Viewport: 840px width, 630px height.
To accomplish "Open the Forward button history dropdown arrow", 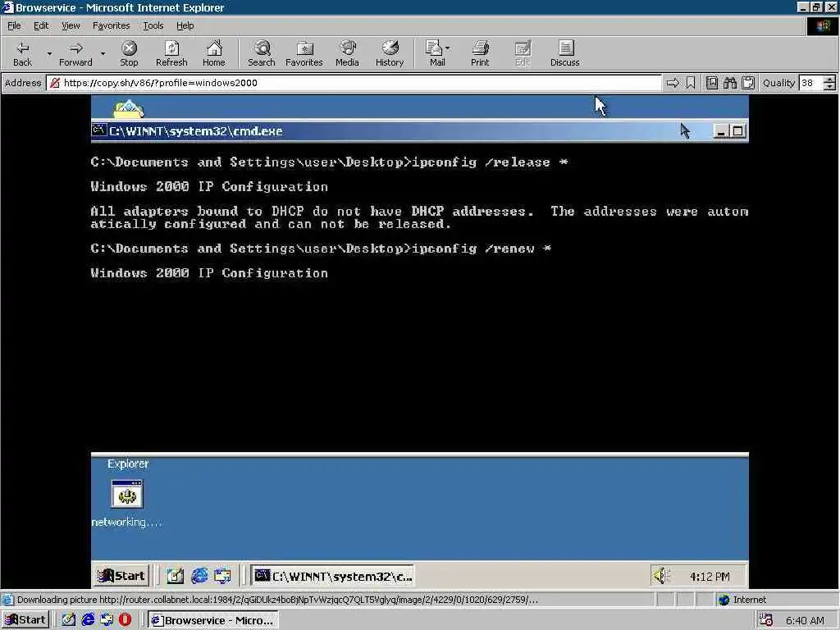I will coord(103,53).
